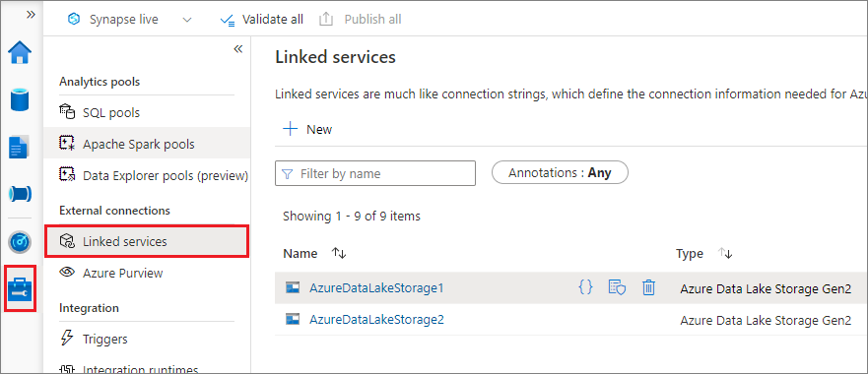Open AzureDataLakeStorage2 linked service

point(376,320)
